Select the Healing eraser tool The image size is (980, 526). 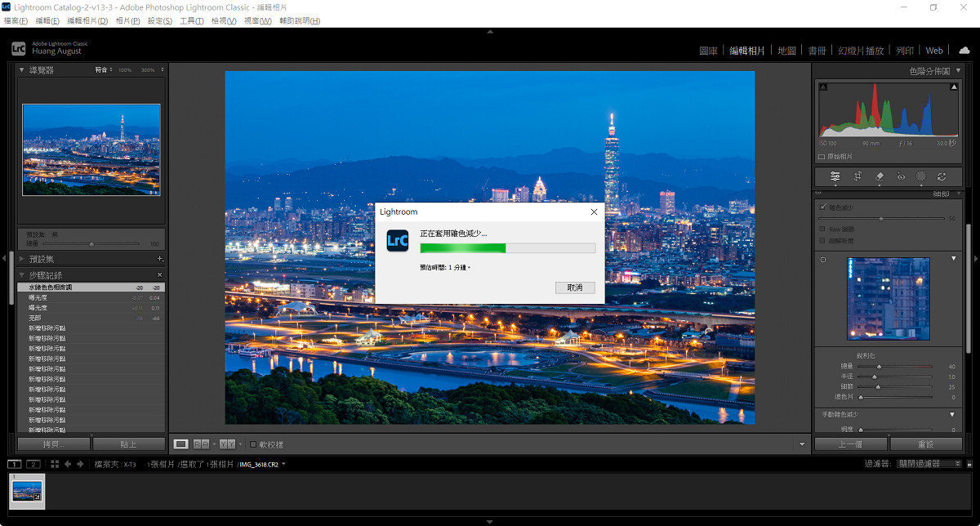pos(880,176)
